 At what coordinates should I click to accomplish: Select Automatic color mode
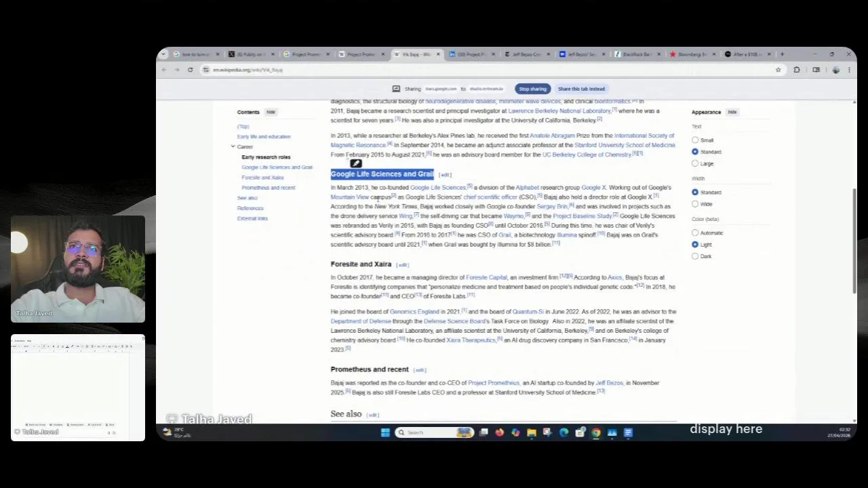[695, 233]
